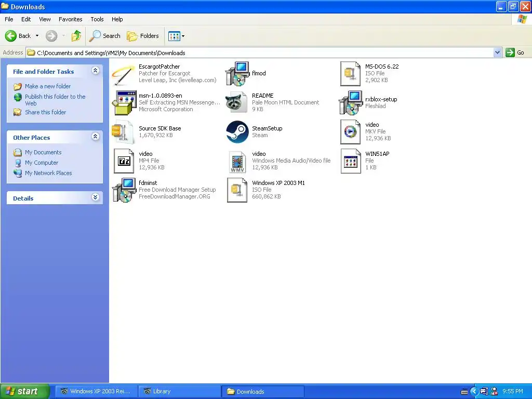Select the rxblox-setup installer icon
The width and height of the screenshot is (532, 399).
coord(351,103)
